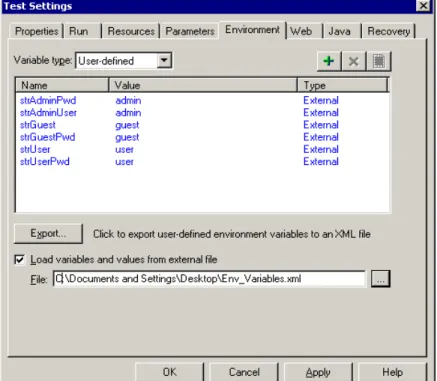Open the Parameters tab
This screenshot has width=437, height=381.
click(190, 31)
